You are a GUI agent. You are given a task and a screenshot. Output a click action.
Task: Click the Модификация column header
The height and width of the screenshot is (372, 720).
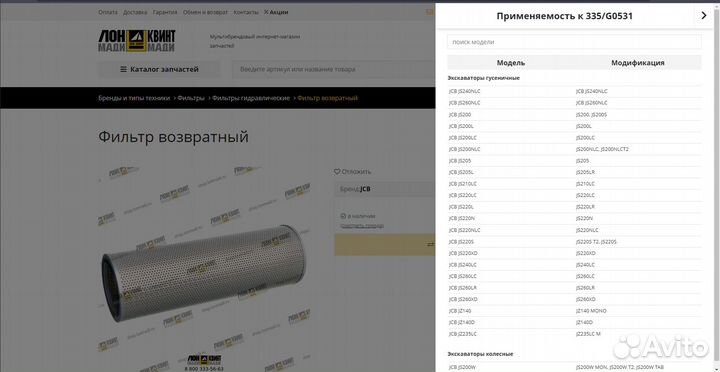pyautogui.click(x=638, y=63)
